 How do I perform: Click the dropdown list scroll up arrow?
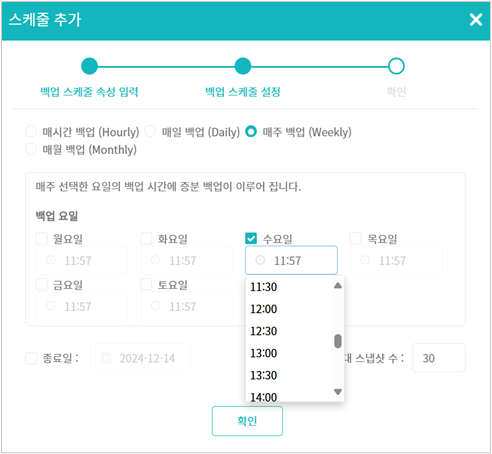[338, 285]
